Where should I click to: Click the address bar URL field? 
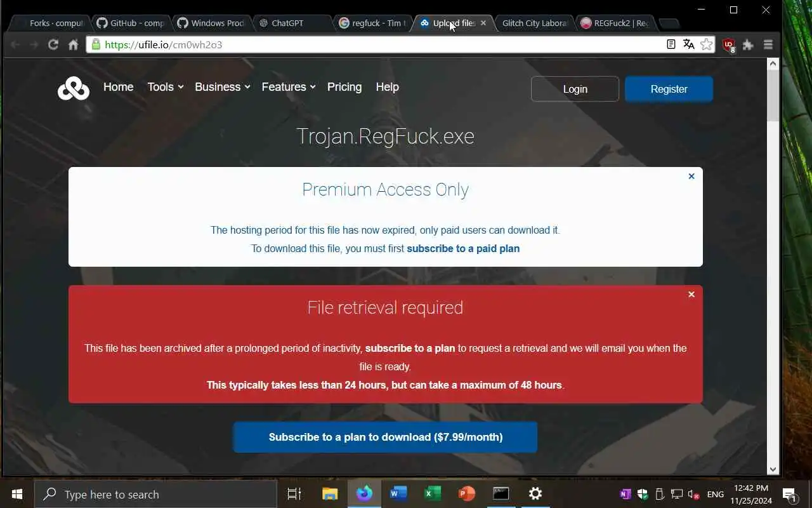[374, 44]
